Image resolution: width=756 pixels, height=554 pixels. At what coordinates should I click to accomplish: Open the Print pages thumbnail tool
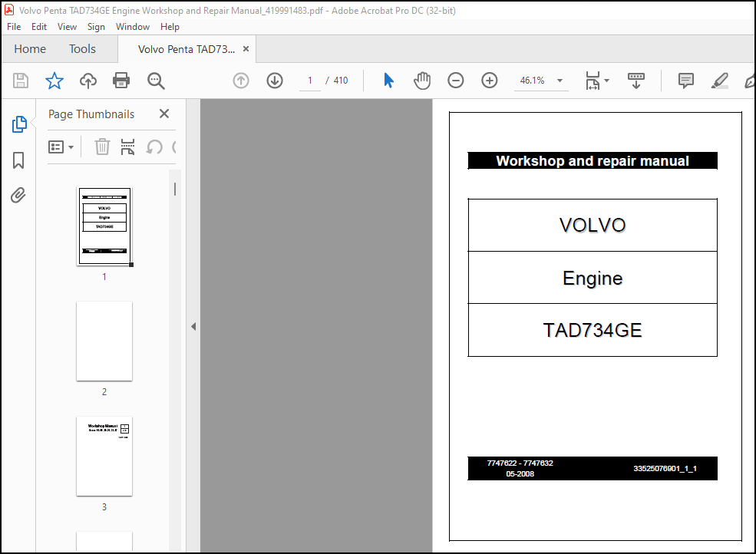[127, 147]
